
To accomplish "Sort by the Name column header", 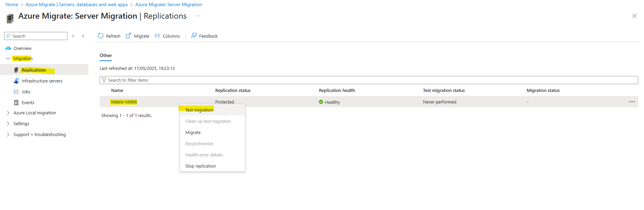I will [117, 90].
